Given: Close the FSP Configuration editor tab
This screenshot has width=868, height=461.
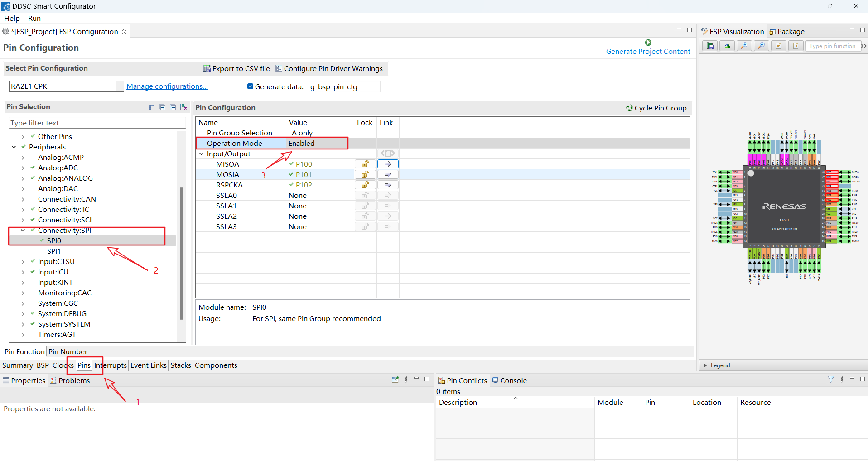Looking at the screenshot, I should coord(124,31).
